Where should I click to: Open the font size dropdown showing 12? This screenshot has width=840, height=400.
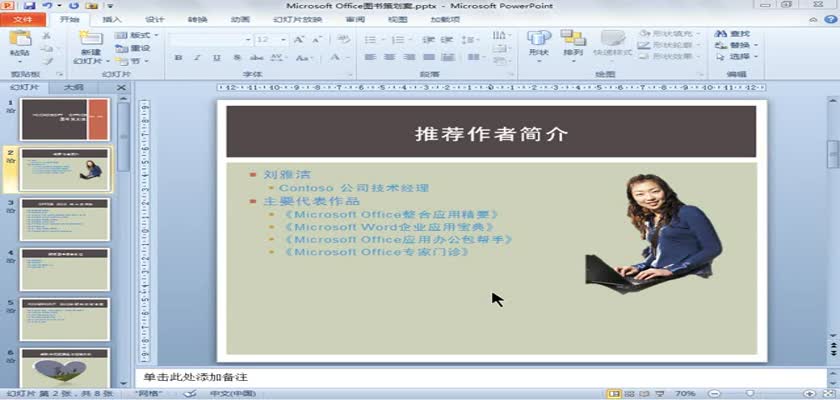(284, 40)
